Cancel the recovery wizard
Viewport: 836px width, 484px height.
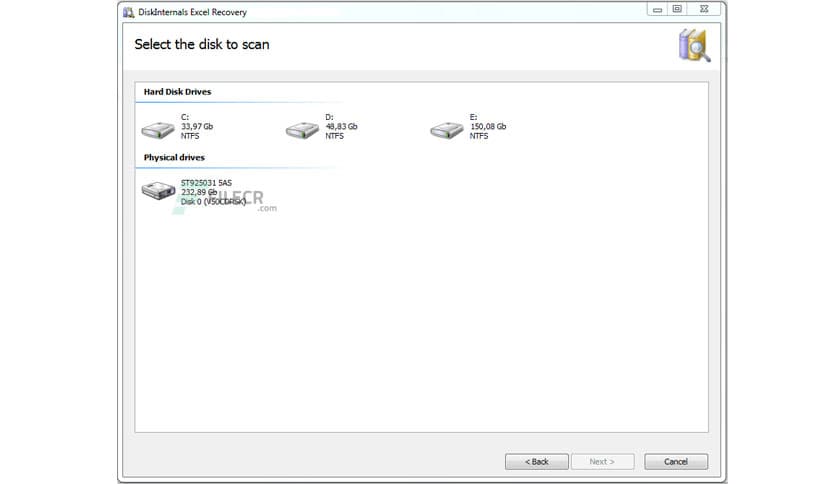(676, 462)
